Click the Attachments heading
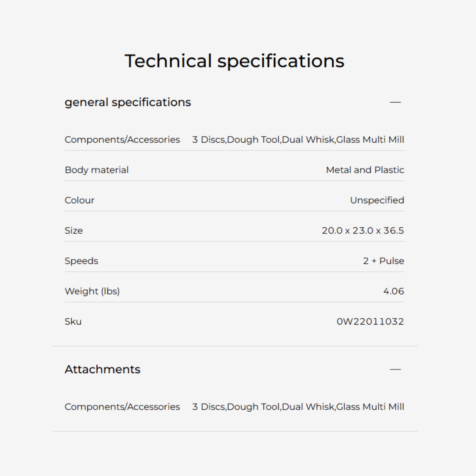This screenshot has height=476, width=476. [102, 369]
